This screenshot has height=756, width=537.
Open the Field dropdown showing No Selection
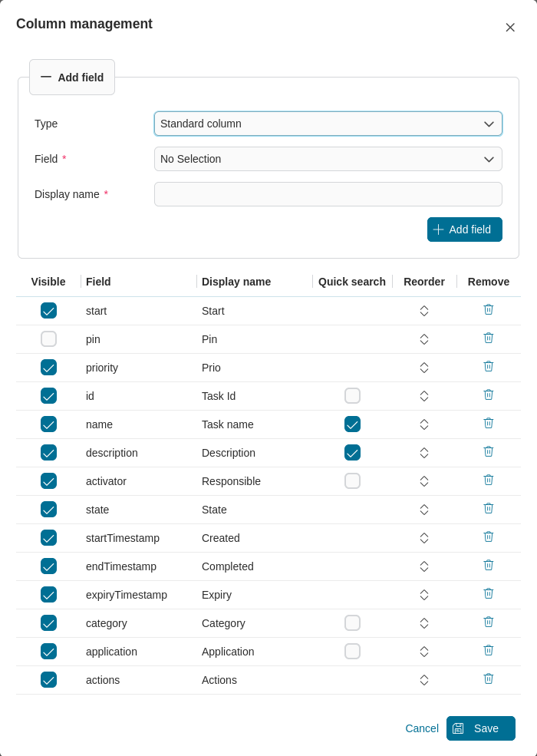tap(328, 159)
